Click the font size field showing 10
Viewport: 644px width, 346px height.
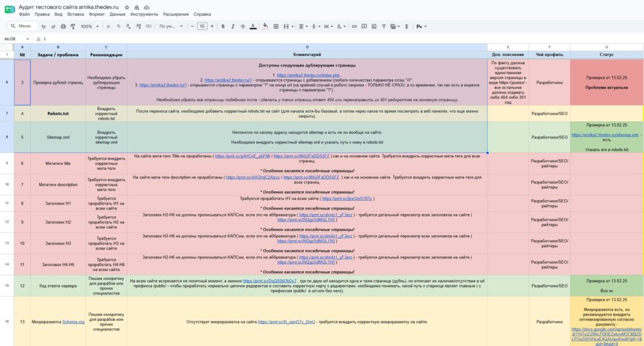coord(202,26)
